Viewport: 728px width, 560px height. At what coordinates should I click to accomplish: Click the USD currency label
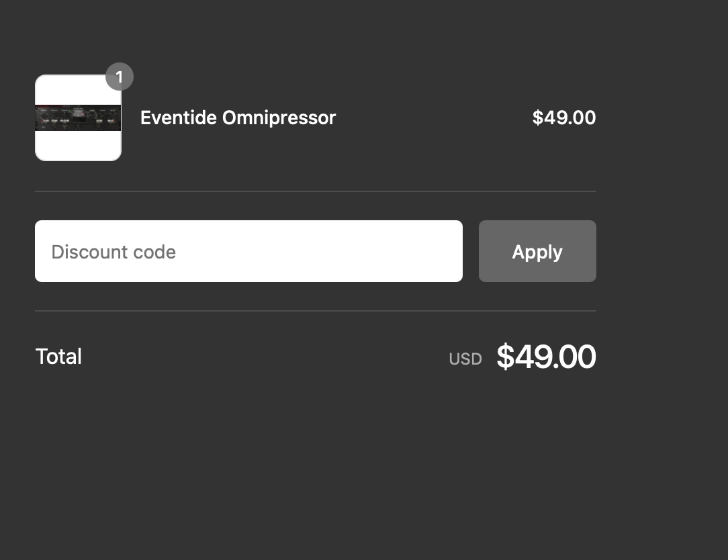coord(465,359)
